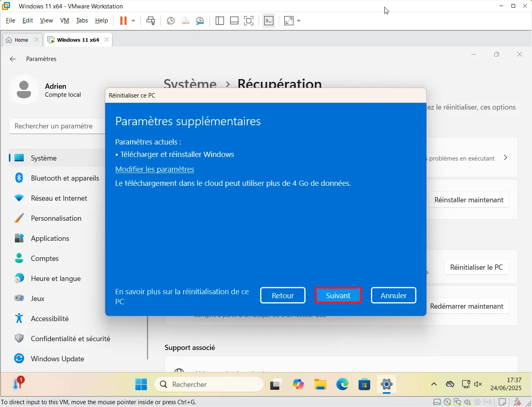This screenshot has width=532, height=407.
Task: Click the full screen mode icon
Action: click(249, 21)
